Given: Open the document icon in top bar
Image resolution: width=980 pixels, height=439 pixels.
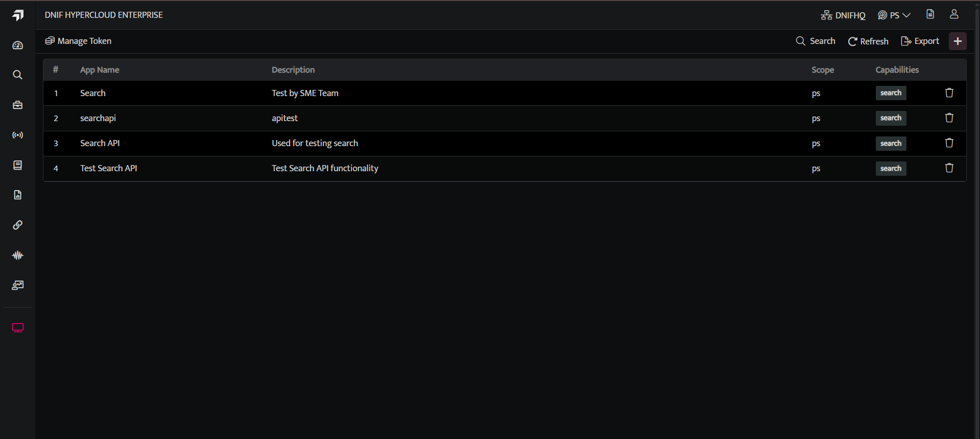Looking at the screenshot, I should tap(930, 14).
